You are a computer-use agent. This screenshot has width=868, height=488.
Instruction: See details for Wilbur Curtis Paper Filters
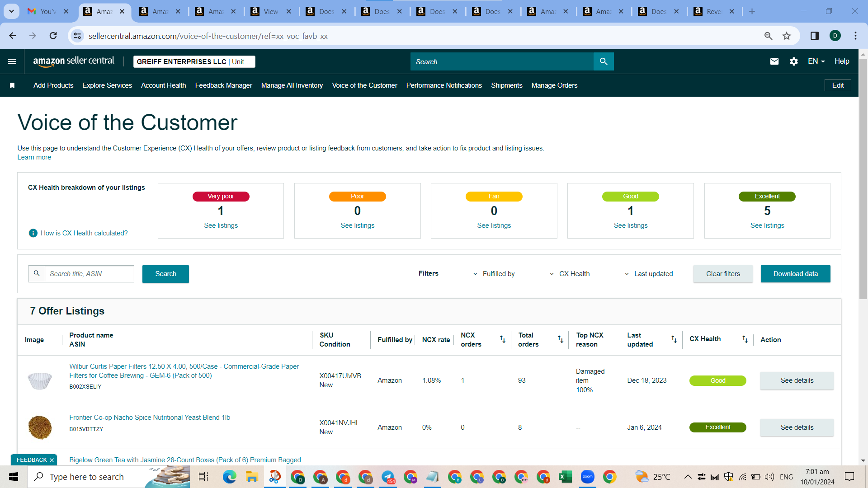pos(797,380)
